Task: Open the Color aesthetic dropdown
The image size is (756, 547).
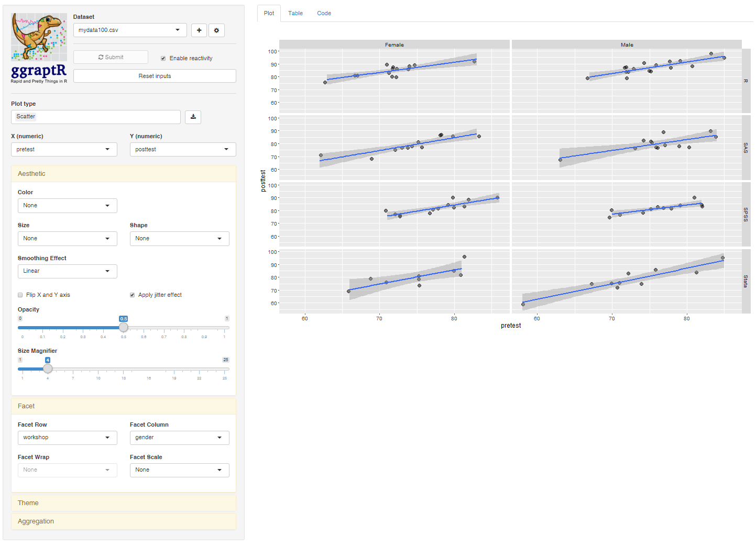Action: (x=67, y=205)
